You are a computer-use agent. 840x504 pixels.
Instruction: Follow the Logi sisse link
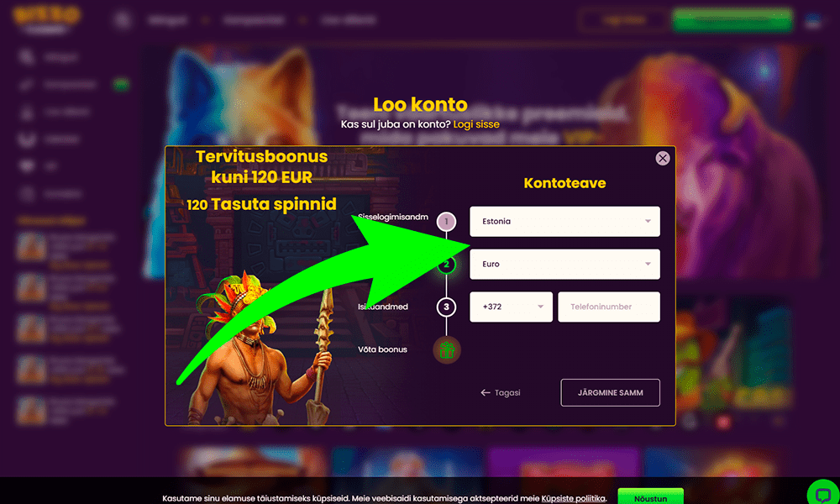[476, 124]
